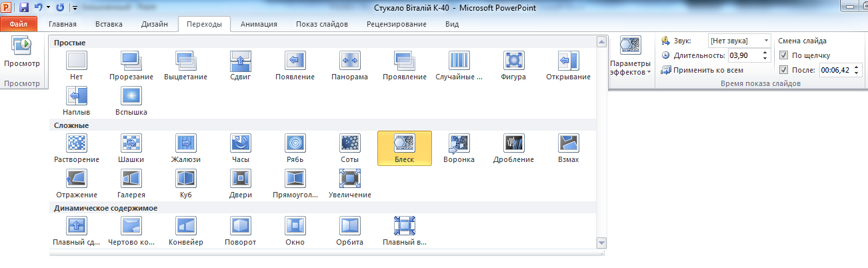Apply the Прорезание transition
The image size is (868, 268).
point(131,66)
